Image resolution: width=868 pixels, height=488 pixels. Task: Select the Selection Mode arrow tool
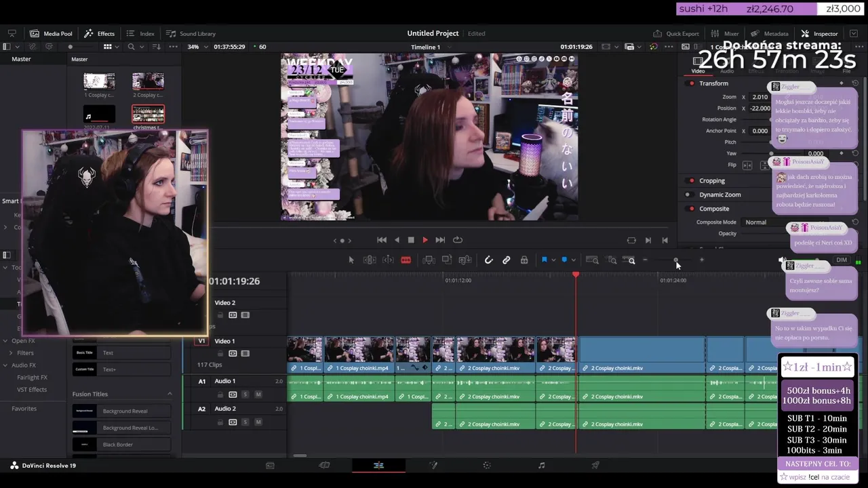tap(351, 260)
